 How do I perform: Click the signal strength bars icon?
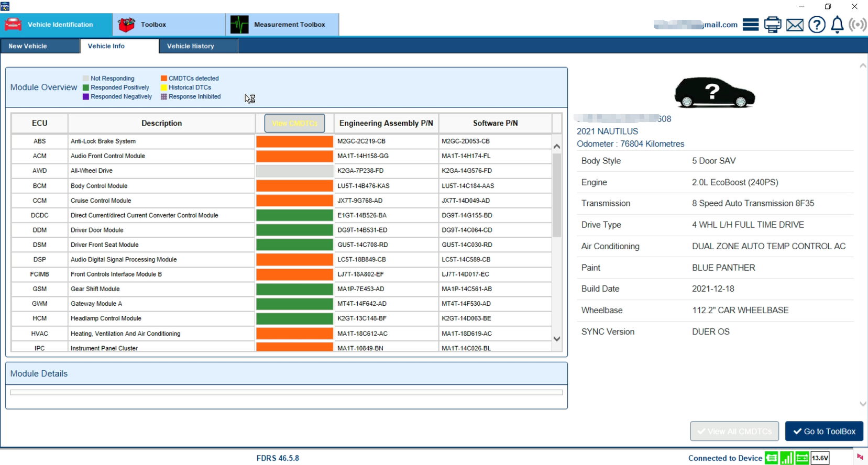[786, 458]
